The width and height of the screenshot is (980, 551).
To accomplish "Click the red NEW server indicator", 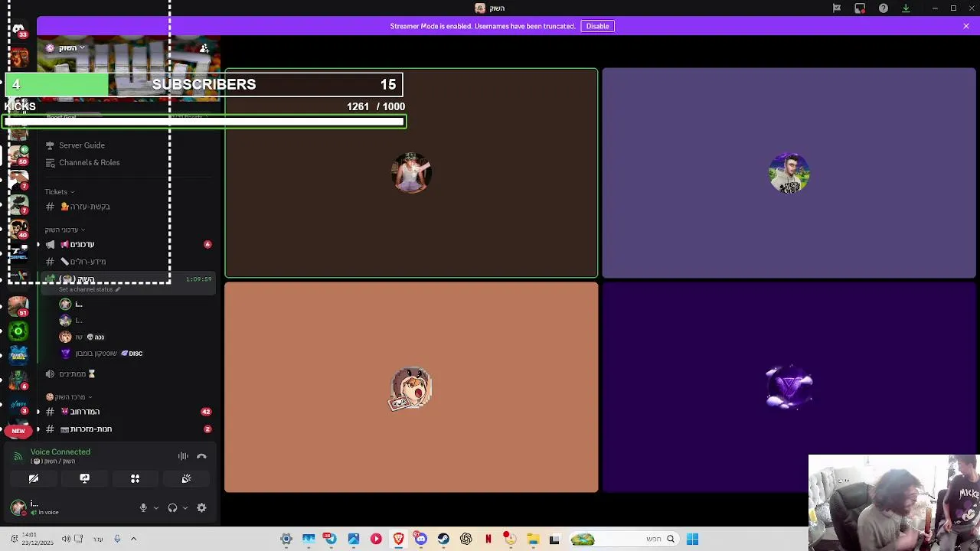I will pos(18,431).
